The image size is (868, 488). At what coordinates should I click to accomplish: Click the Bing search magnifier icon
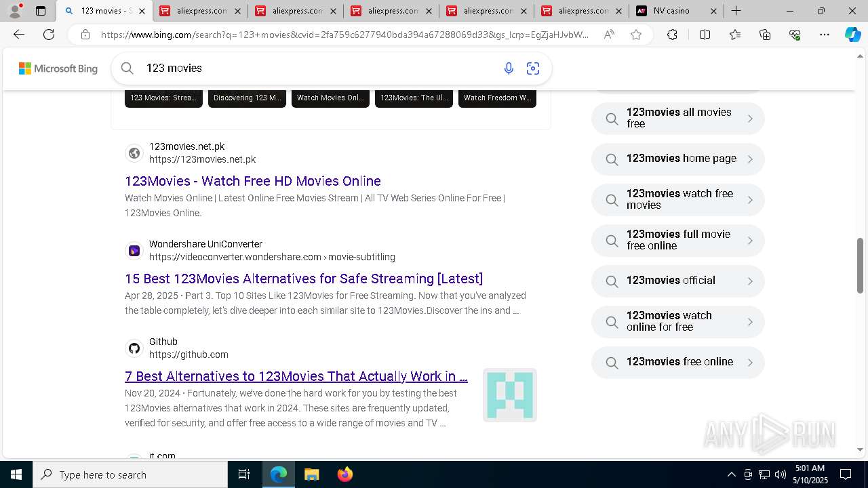click(127, 68)
